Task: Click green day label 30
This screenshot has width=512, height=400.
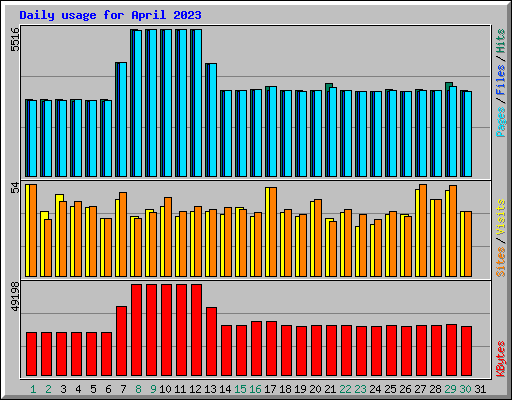Action: point(465,389)
